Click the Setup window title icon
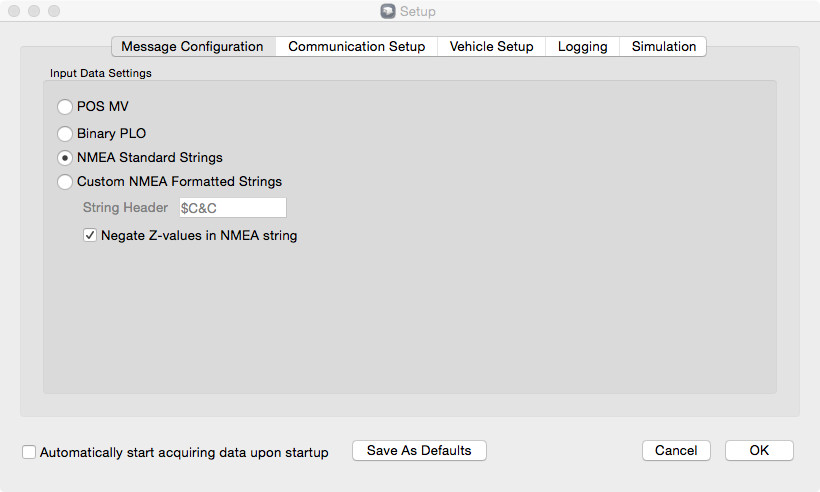This screenshot has width=820, height=492. [x=388, y=12]
